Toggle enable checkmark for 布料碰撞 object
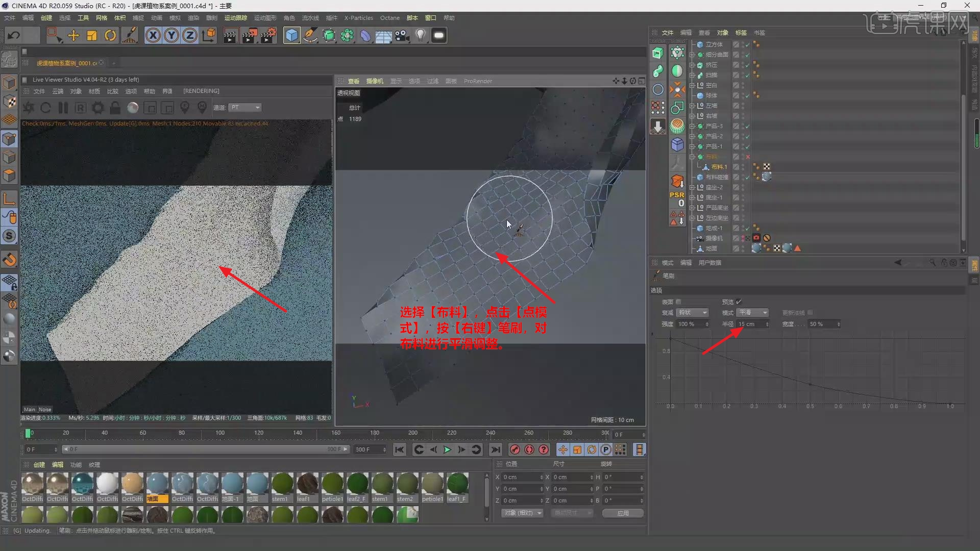Image resolution: width=980 pixels, height=551 pixels. click(x=747, y=177)
